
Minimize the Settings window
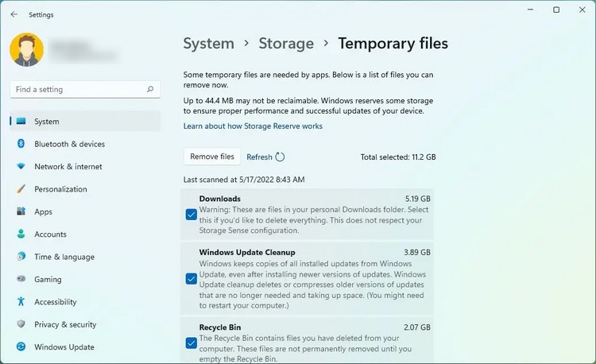click(531, 10)
